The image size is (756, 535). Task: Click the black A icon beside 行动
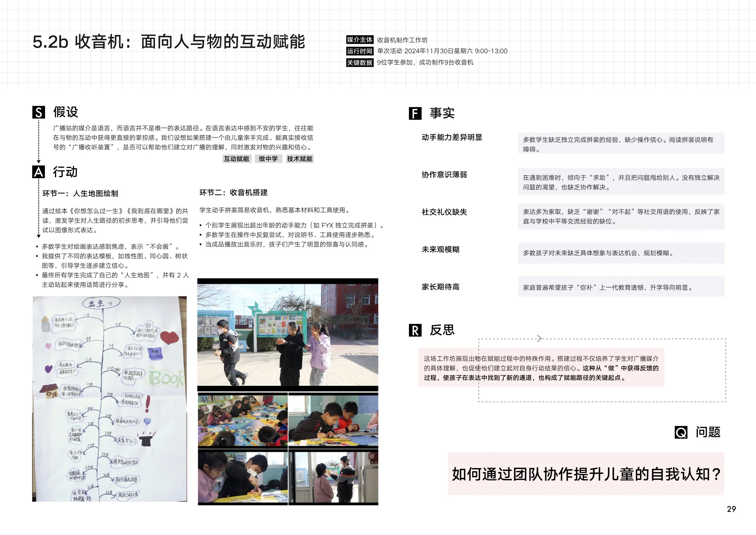tap(38, 172)
